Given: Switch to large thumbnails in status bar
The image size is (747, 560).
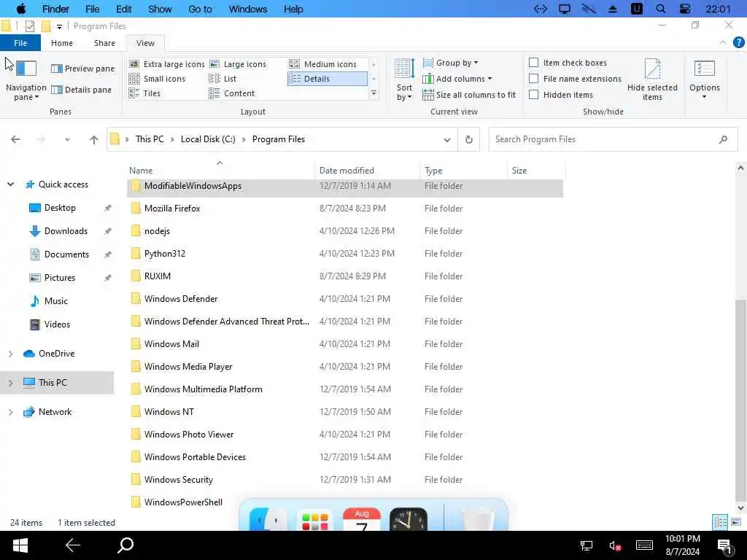Looking at the screenshot, I should coord(736,522).
